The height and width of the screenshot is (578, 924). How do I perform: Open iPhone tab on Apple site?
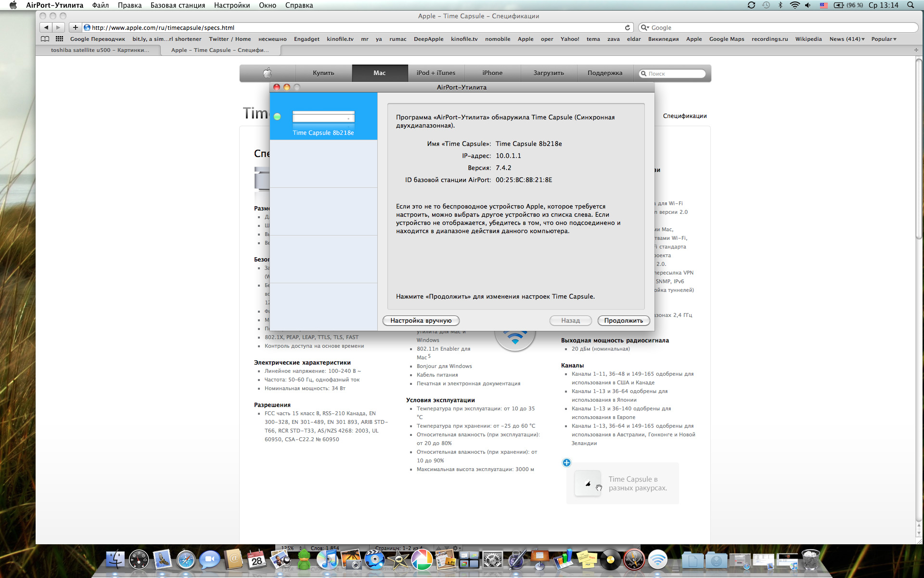coord(492,73)
